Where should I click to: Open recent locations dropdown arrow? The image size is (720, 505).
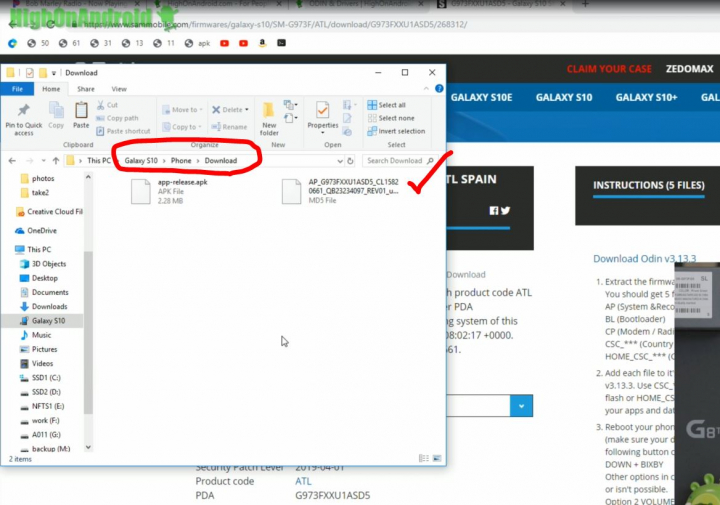coord(44,161)
